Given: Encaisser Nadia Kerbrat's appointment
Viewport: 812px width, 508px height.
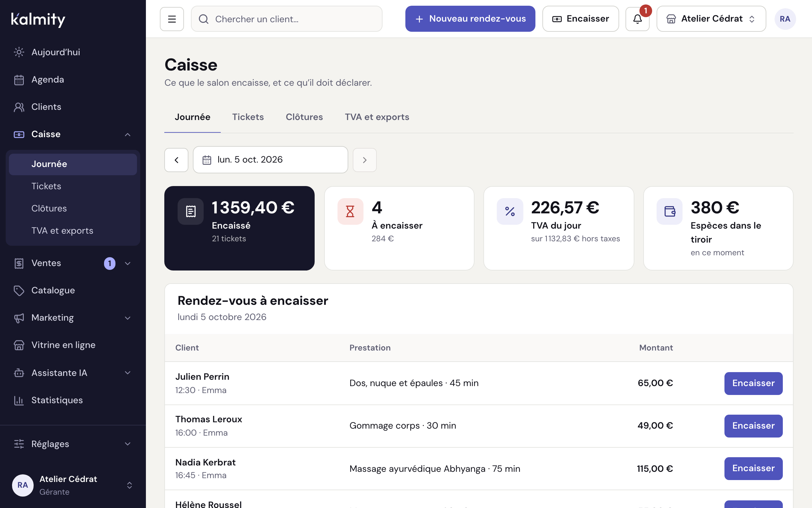Looking at the screenshot, I should click(x=753, y=468).
